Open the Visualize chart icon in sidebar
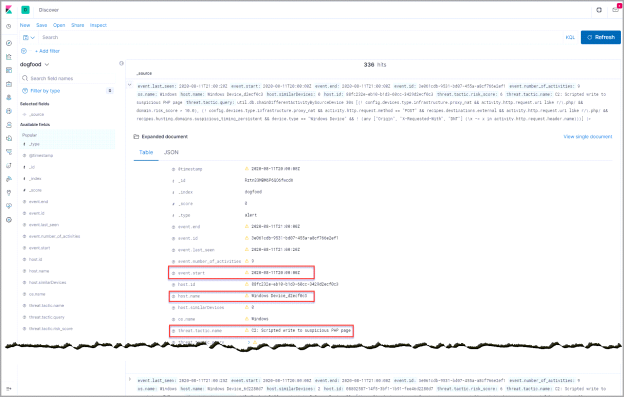This screenshot has width=624, height=397. [9, 57]
